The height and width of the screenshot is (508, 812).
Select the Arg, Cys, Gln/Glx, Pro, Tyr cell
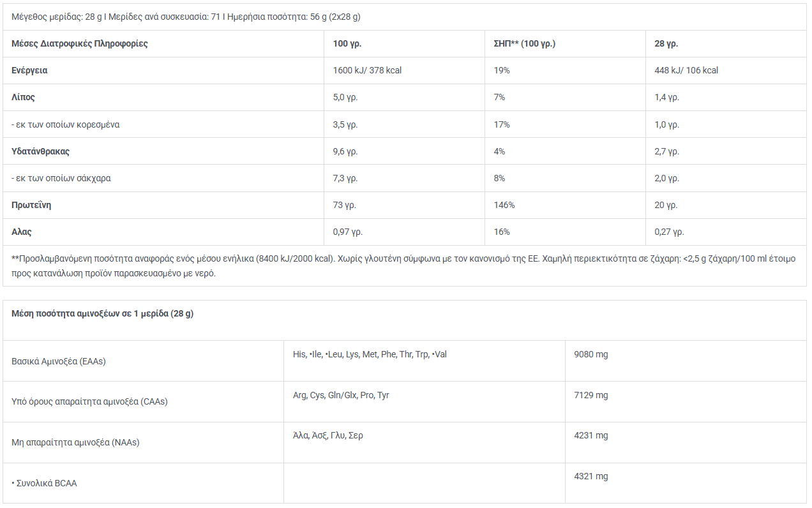[x=341, y=395]
